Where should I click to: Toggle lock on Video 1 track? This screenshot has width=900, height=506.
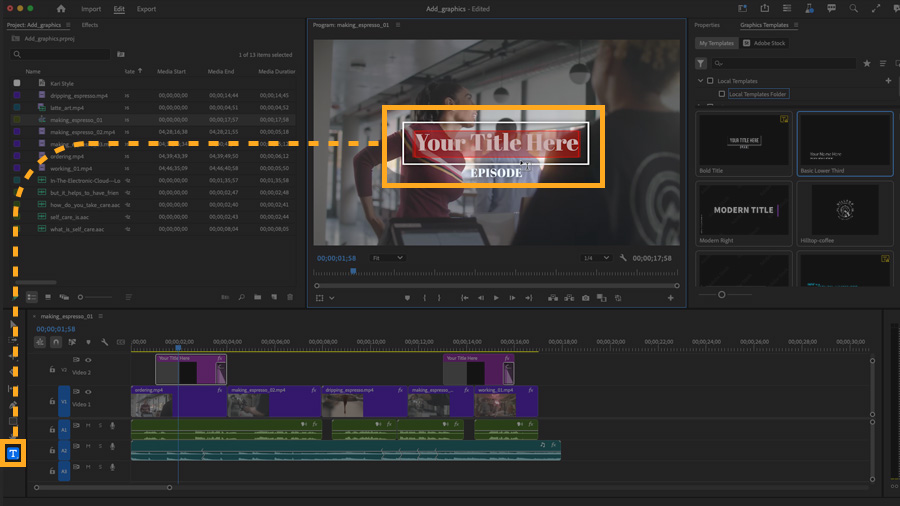(x=52, y=402)
